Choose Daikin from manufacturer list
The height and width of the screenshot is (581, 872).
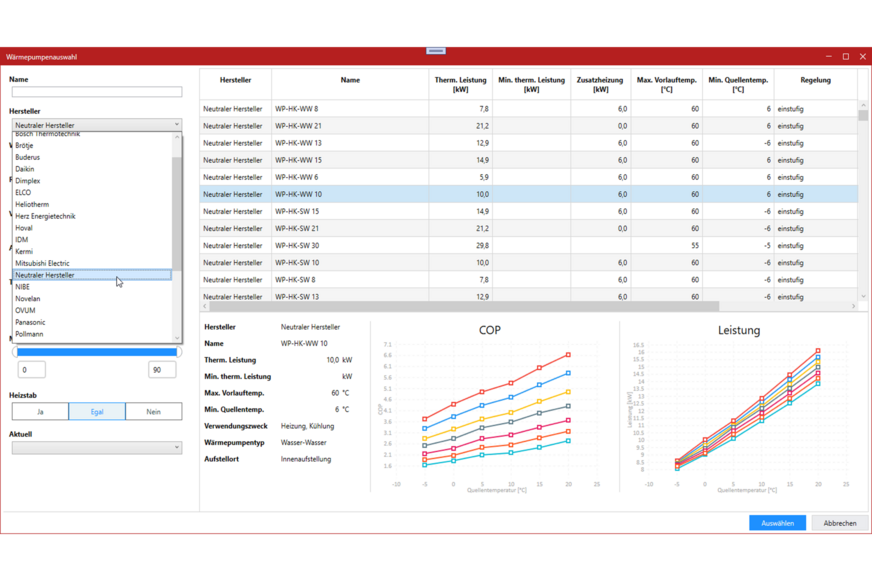coord(25,169)
